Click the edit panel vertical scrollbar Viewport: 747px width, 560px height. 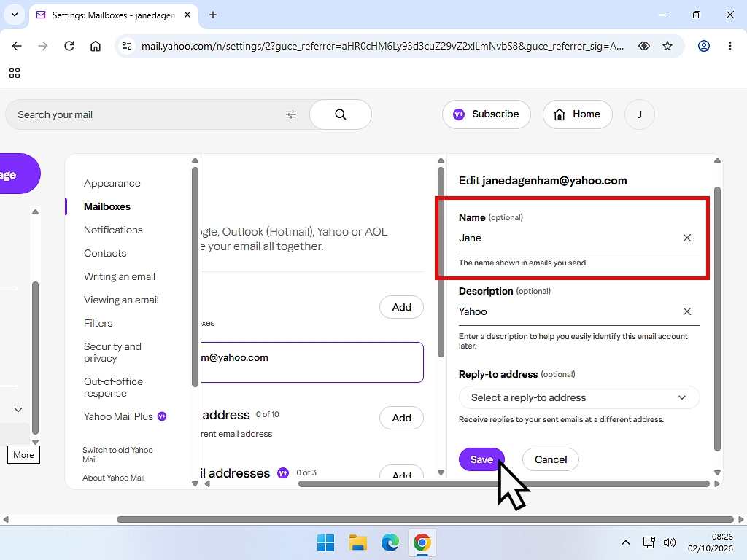click(x=718, y=319)
